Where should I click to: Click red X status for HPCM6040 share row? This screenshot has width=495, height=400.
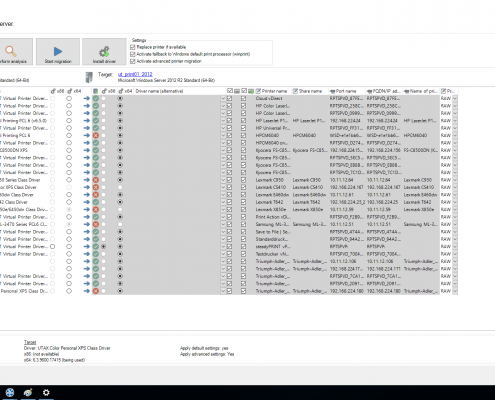(96, 135)
